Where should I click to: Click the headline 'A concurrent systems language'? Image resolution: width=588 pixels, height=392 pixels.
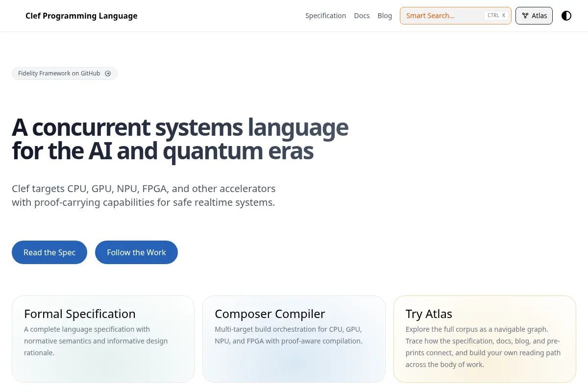pos(180,127)
